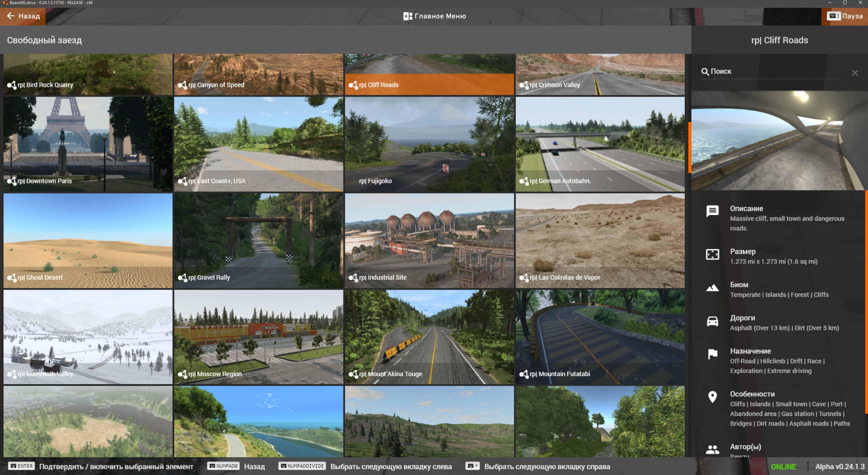Click the mod icon beside East Coast+, USA
The image size is (868, 475).
click(x=182, y=181)
